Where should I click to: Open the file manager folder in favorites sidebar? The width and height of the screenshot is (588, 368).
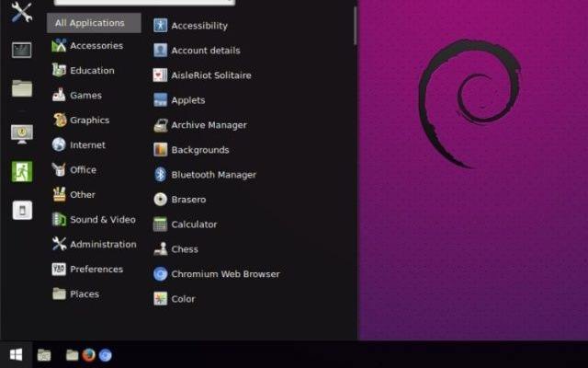[x=22, y=88]
